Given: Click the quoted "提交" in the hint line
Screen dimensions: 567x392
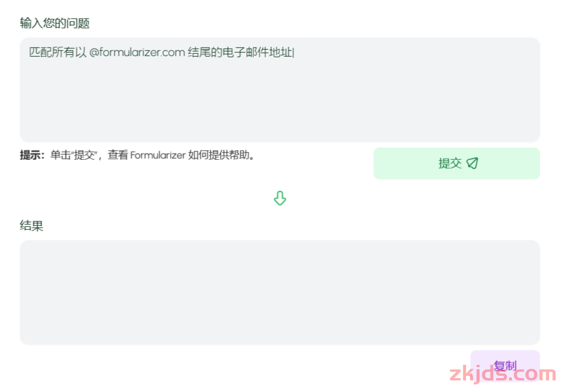Looking at the screenshot, I should pyautogui.click(x=84, y=155).
